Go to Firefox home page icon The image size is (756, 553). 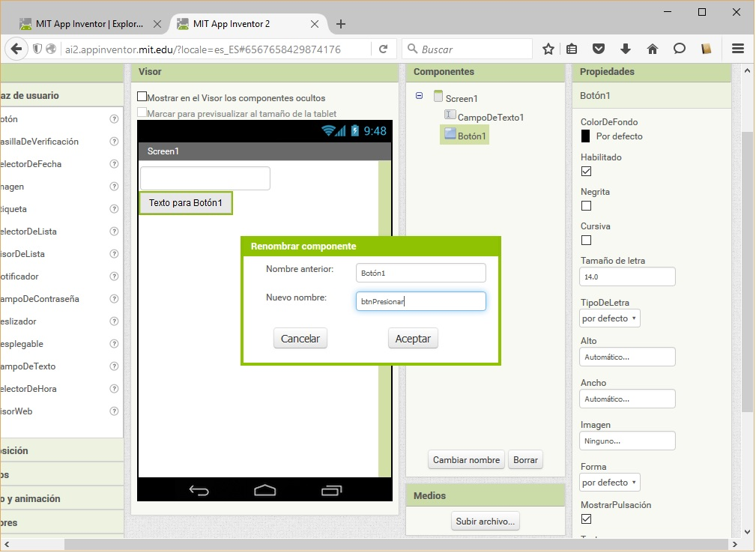[x=653, y=49]
